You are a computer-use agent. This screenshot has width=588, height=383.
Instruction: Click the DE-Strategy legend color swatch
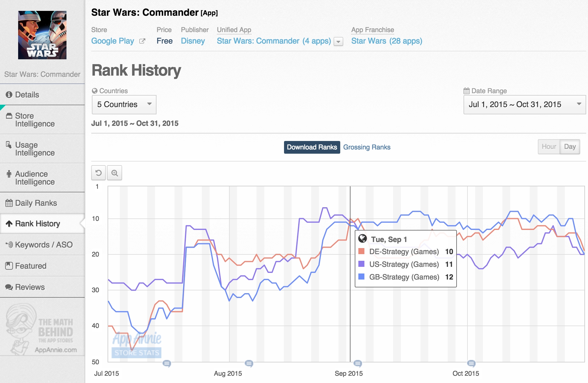pos(361,251)
